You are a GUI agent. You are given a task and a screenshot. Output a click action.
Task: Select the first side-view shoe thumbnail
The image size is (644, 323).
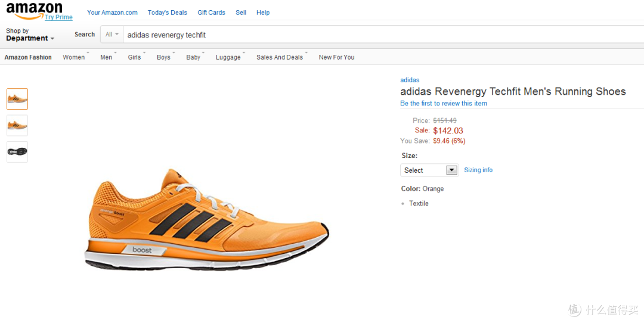pos(17,99)
